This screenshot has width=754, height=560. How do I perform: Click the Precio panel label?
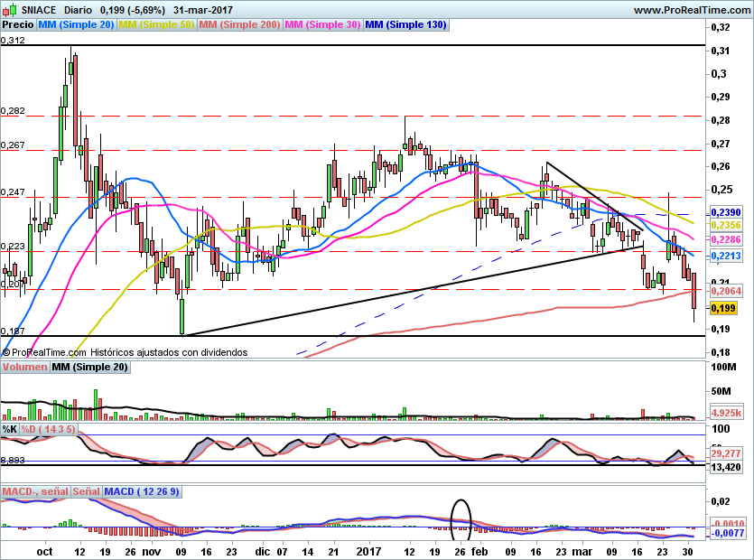coord(18,25)
